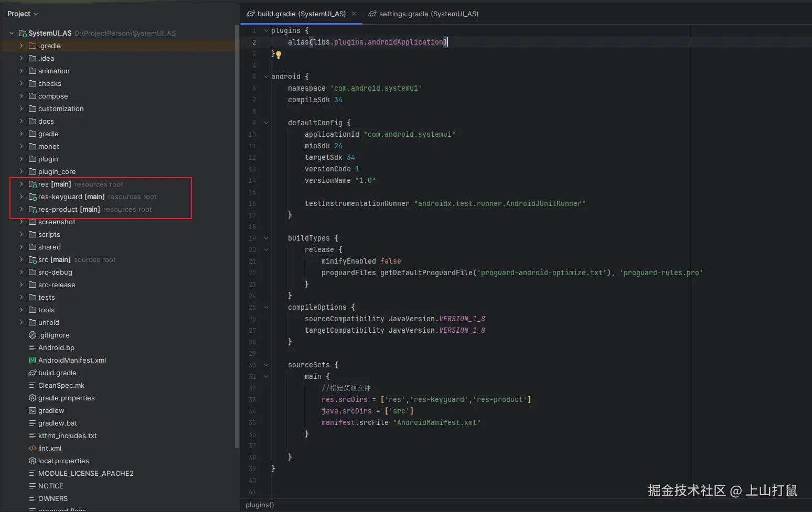The width and height of the screenshot is (812, 512).
Task: Click the plugin folder icon
Action: (33, 159)
